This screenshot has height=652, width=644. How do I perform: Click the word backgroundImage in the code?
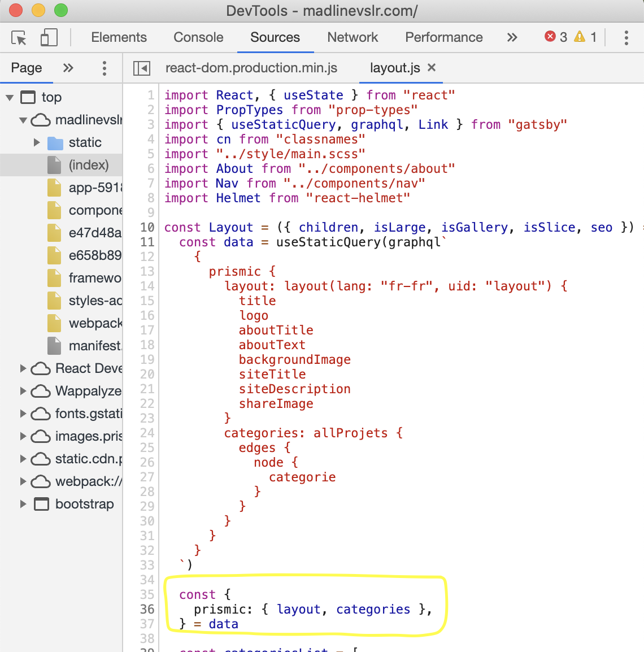click(x=294, y=359)
